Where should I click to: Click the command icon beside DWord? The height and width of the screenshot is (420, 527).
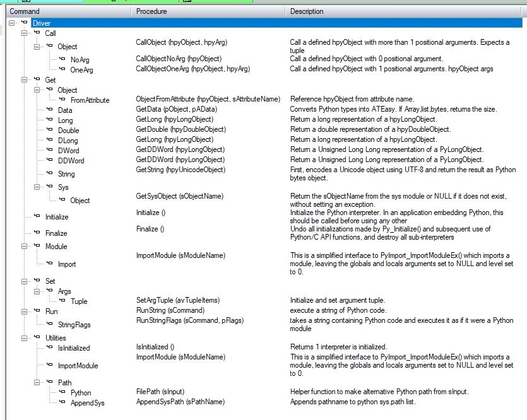point(50,149)
